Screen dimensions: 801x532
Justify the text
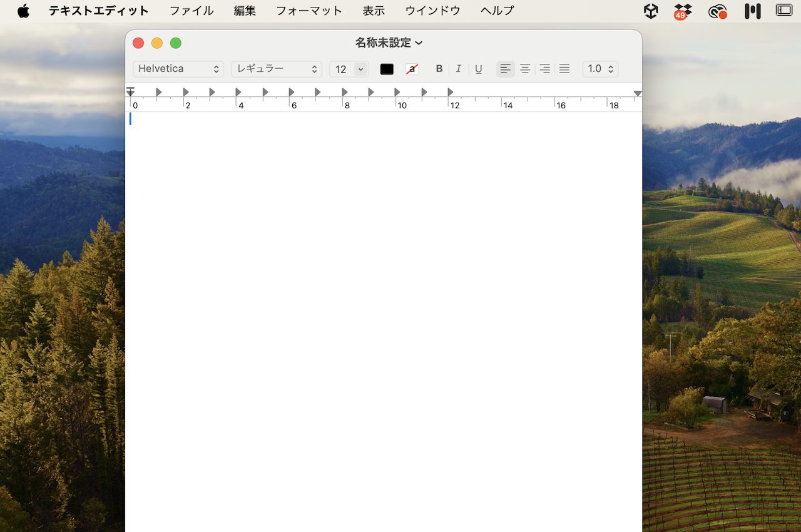click(564, 69)
